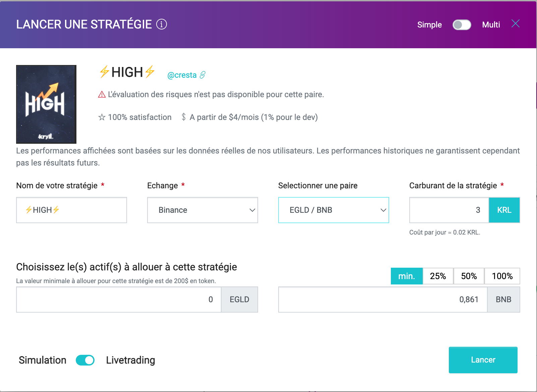
Task: Select the 50% allocation option
Action: coord(469,276)
